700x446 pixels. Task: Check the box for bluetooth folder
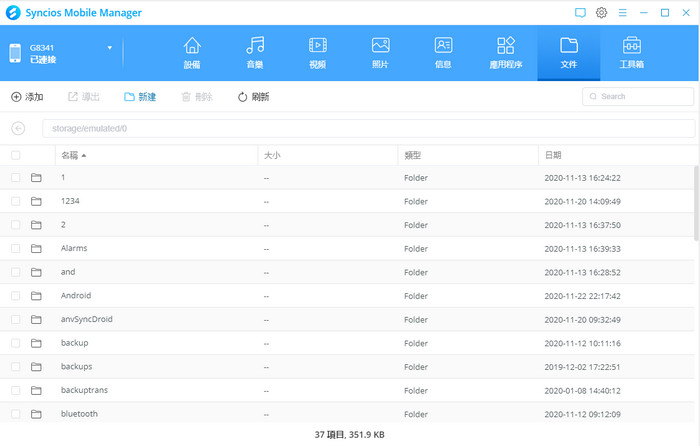pyautogui.click(x=16, y=414)
